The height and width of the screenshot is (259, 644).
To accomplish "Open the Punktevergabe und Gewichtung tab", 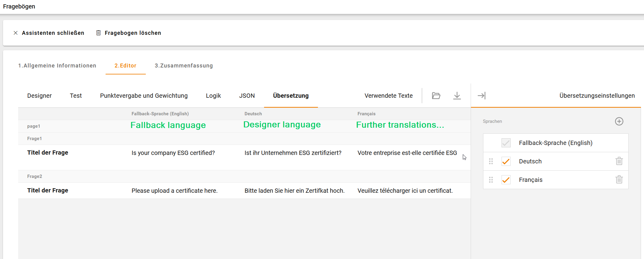I will point(144,96).
